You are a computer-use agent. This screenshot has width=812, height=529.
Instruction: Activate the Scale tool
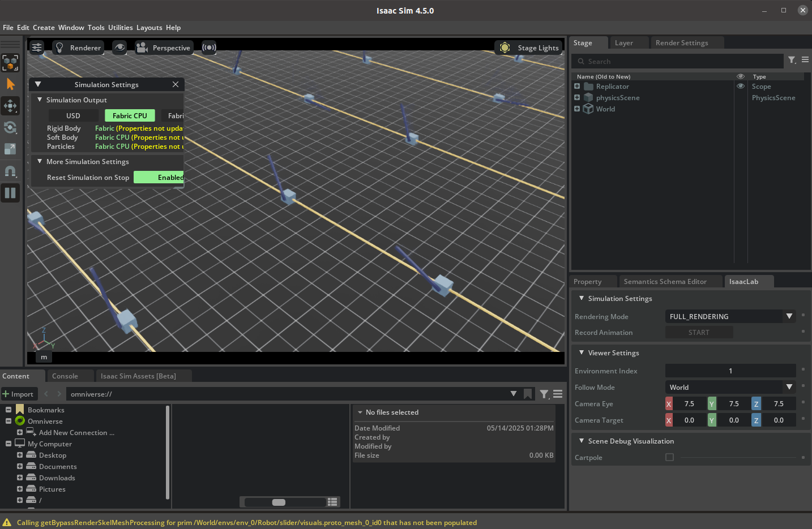click(x=10, y=149)
